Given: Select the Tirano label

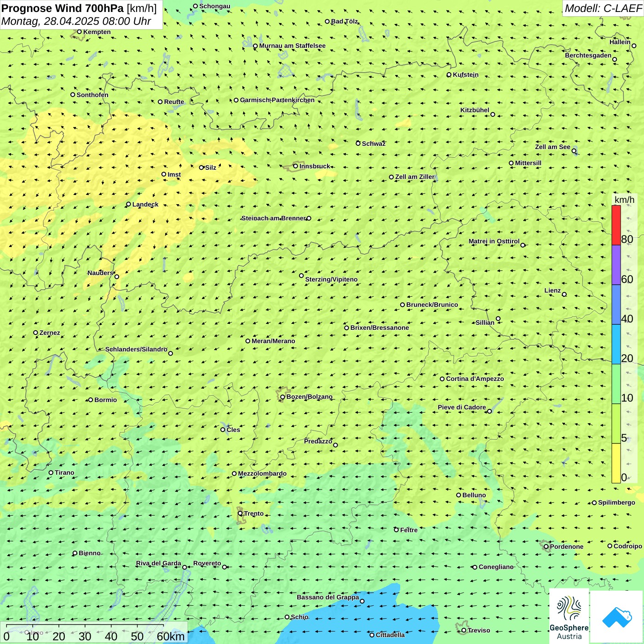Looking at the screenshot, I should coord(64,472).
